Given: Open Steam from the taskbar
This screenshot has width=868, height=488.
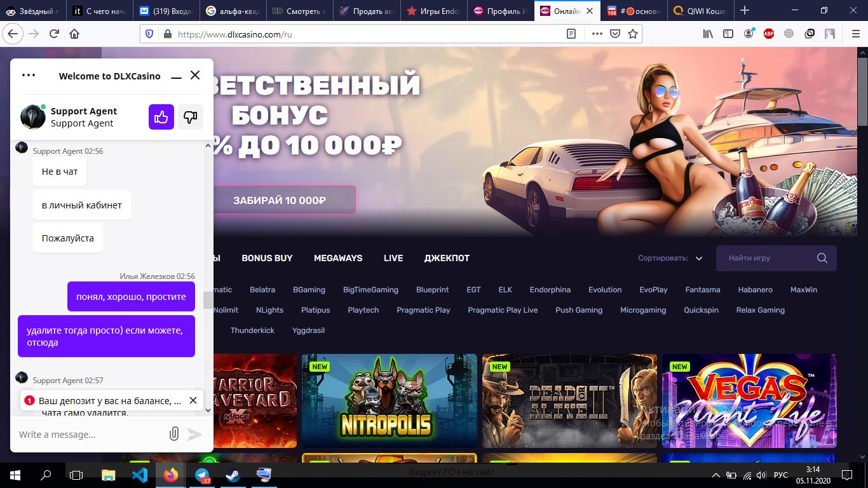Looking at the screenshot, I should pos(233,475).
